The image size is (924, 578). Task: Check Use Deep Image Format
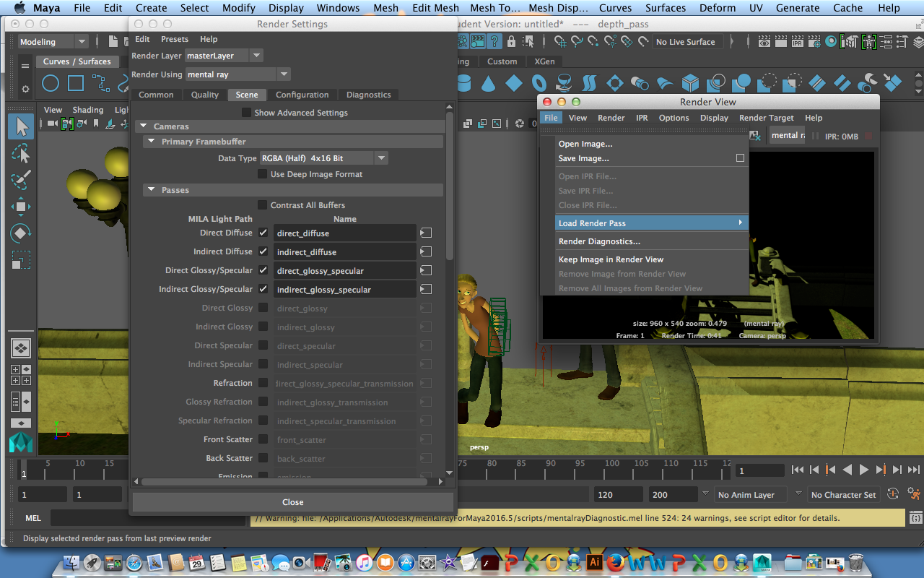263,174
